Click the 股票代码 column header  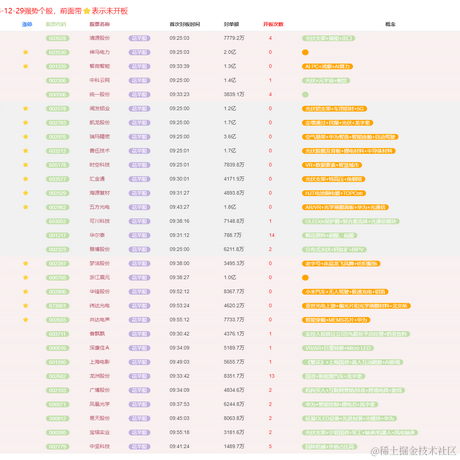tap(56, 24)
